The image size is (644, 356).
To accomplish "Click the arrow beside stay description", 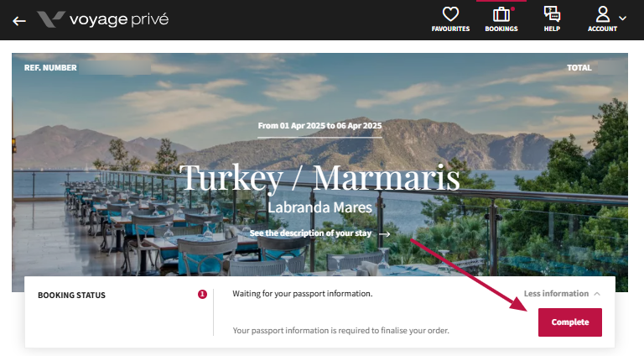I will tap(384, 234).
